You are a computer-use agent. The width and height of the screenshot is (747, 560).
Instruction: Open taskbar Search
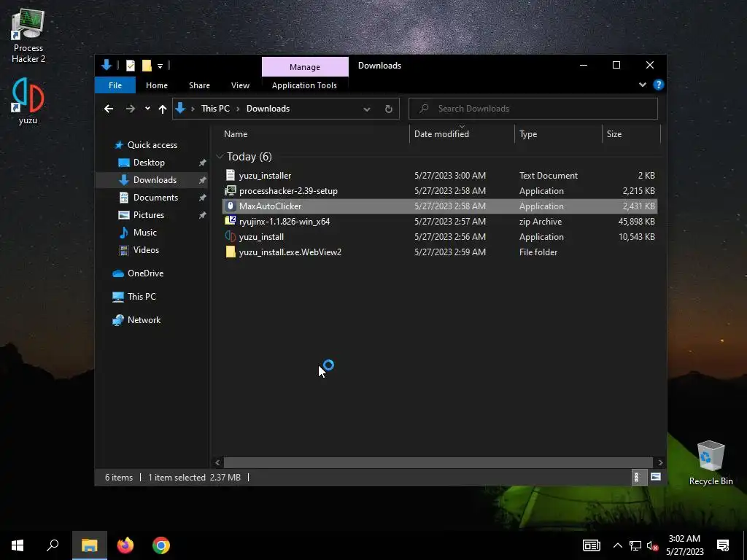(x=53, y=545)
